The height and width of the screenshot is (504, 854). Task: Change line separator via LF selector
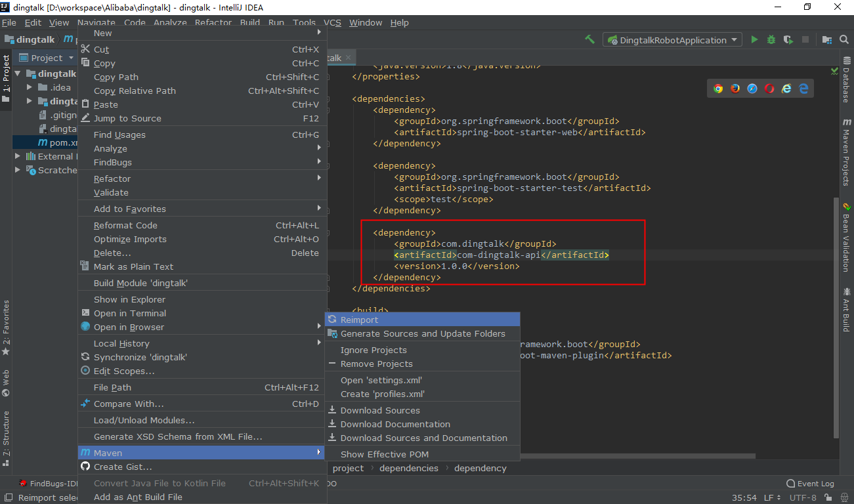(774, 497)
